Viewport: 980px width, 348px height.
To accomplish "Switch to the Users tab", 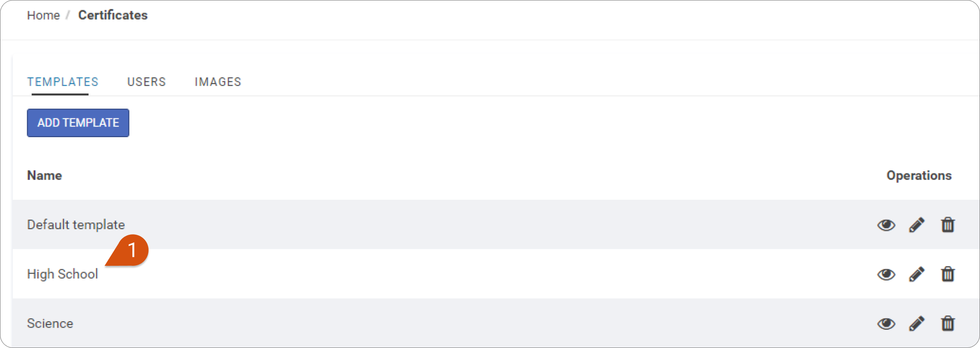I will (146, 82).
